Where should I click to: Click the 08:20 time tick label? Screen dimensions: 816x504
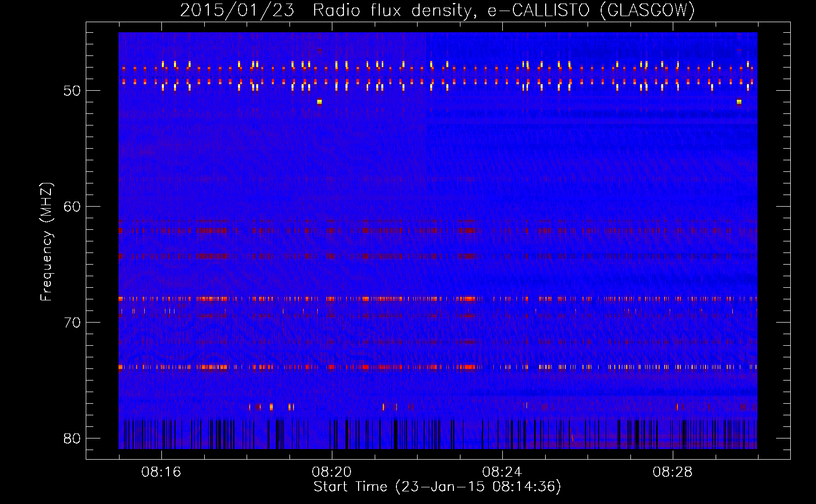point(332,472)
